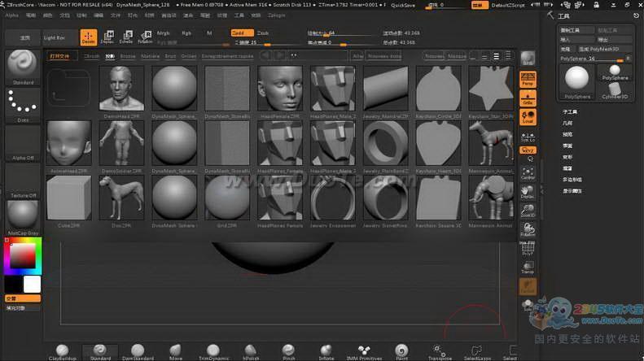Expand the 遮罩 masking section
This screenshot has width=644, height=361.
pos(567,168)
